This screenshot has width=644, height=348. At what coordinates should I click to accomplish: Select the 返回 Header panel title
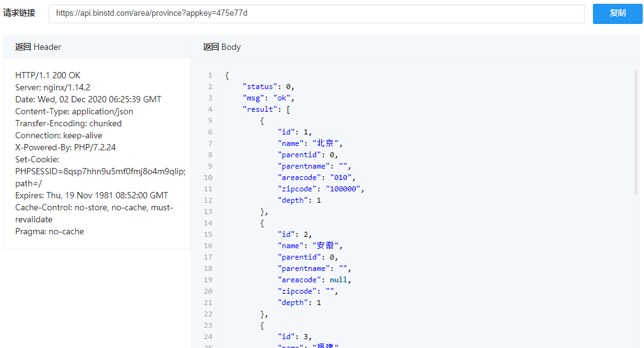click(x=38, y=47)
